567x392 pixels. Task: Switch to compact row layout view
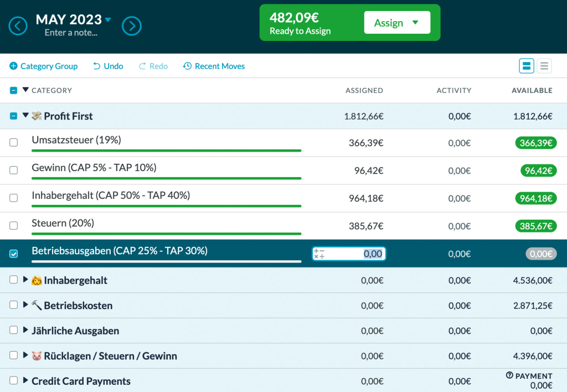click(x=544, y=66)
